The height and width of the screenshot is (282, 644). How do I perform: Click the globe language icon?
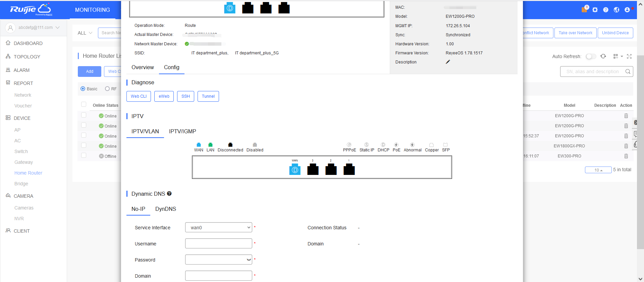[x=616, y=10]
